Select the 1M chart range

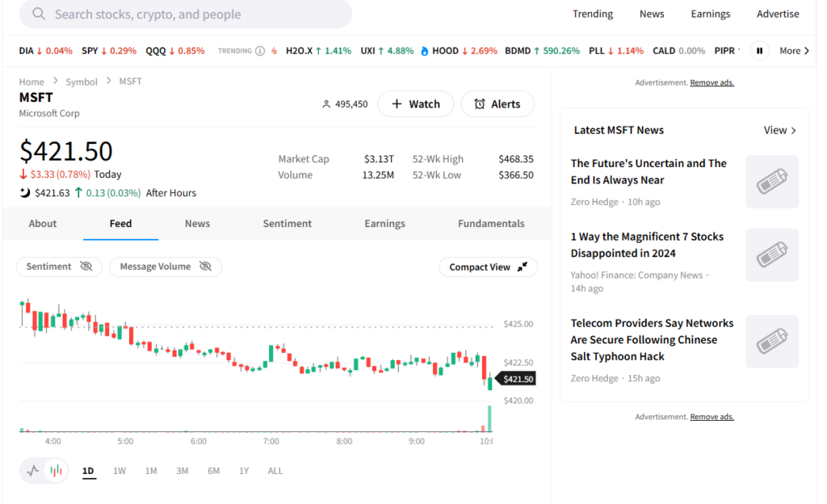coord(151,471)
